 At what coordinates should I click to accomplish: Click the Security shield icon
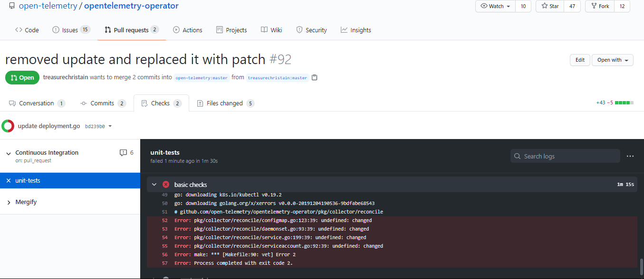[299, 30]
